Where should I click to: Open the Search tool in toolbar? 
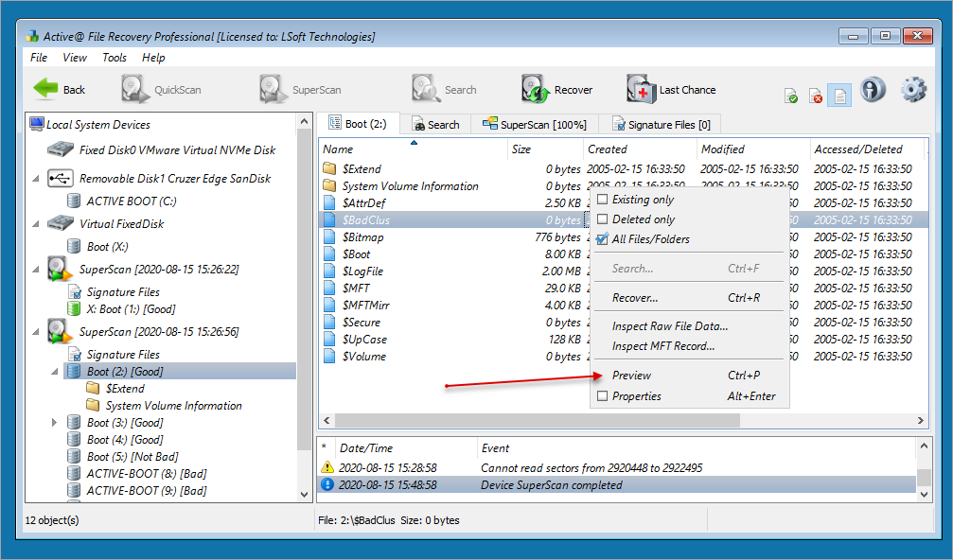pos(444,89)
